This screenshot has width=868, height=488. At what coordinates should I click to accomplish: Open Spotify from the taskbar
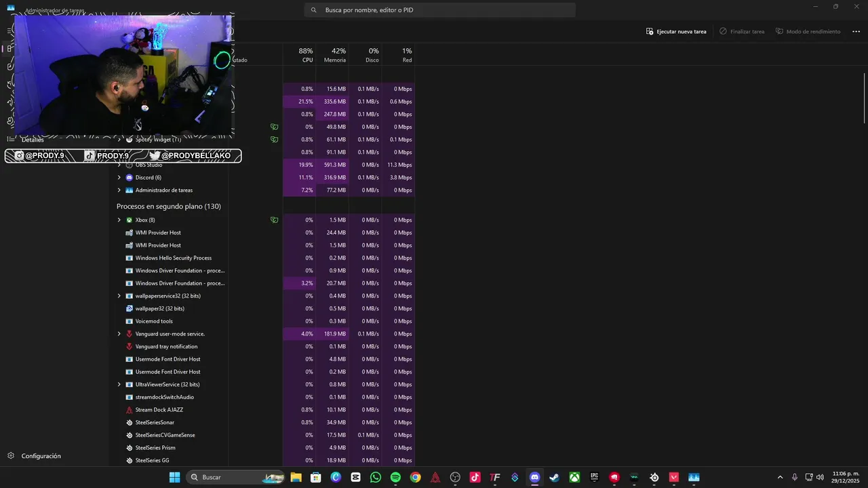tap(395, 477)
